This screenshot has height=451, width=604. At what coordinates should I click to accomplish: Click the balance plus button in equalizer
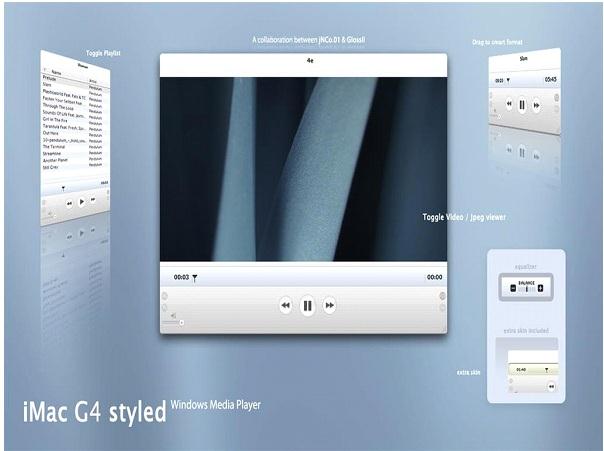[x=540, y=288]
